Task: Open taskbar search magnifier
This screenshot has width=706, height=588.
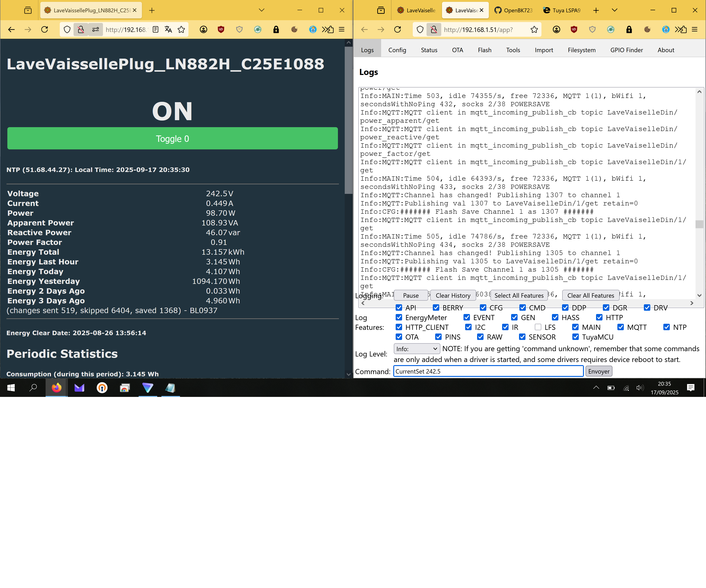Action: point(33,388)
